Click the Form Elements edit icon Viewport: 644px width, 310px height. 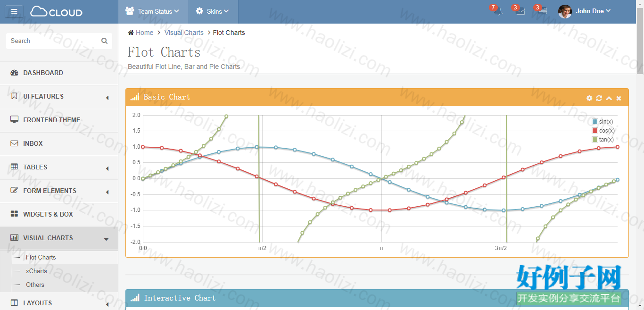14,191
